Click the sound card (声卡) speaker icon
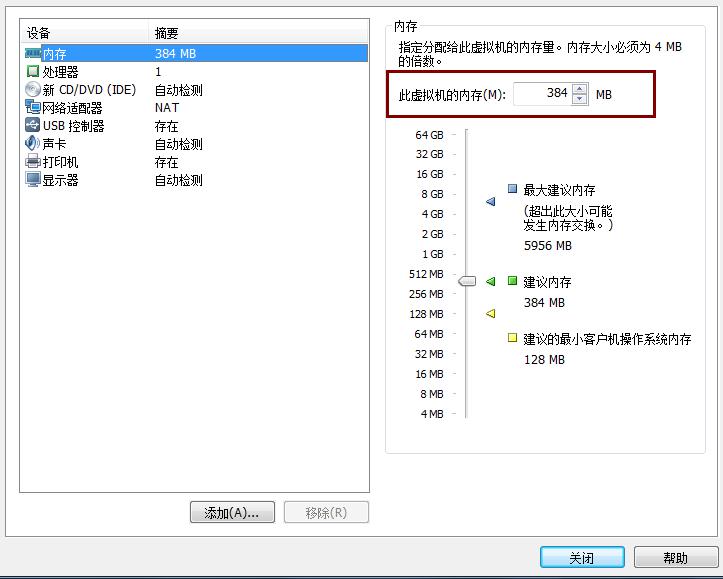The image size is (723, 579). tap(32, 143)
